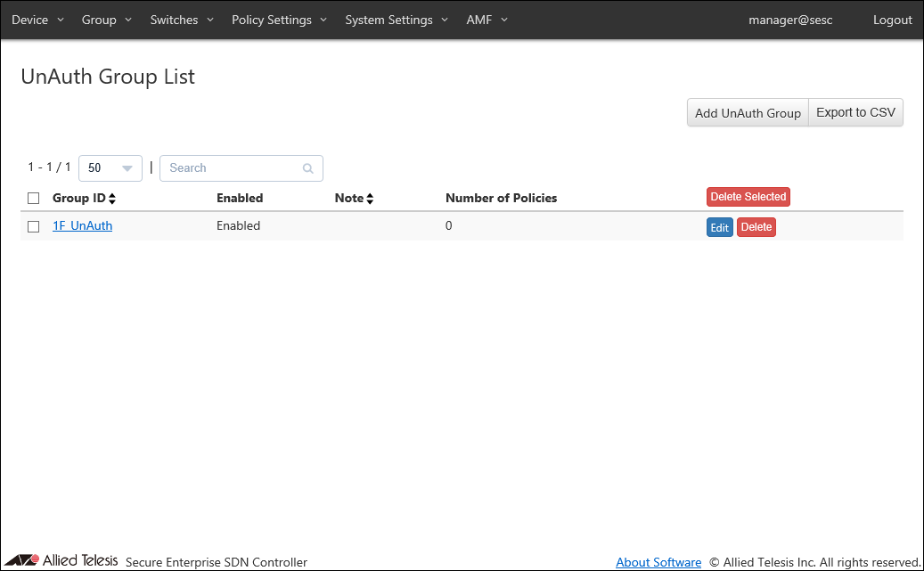Sort by Group ID column arrows
Image resolution: width=924 pixels, height=571 pixels.
coord(112,199)
